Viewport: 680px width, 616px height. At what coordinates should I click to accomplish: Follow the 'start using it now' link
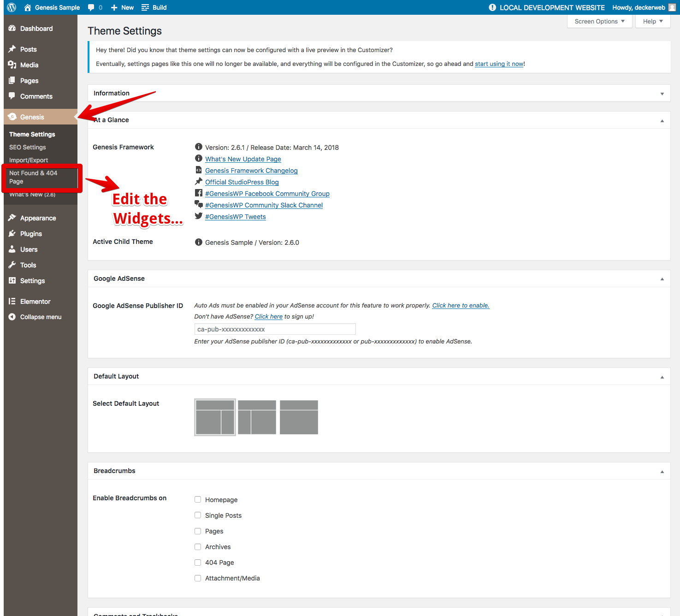(x=499, y=64)
